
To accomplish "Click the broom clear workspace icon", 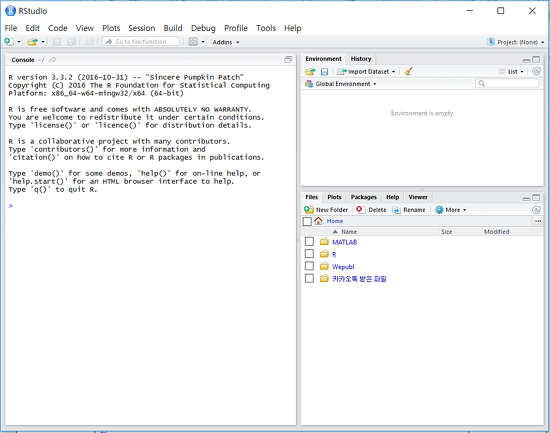I will pos(408,72).
